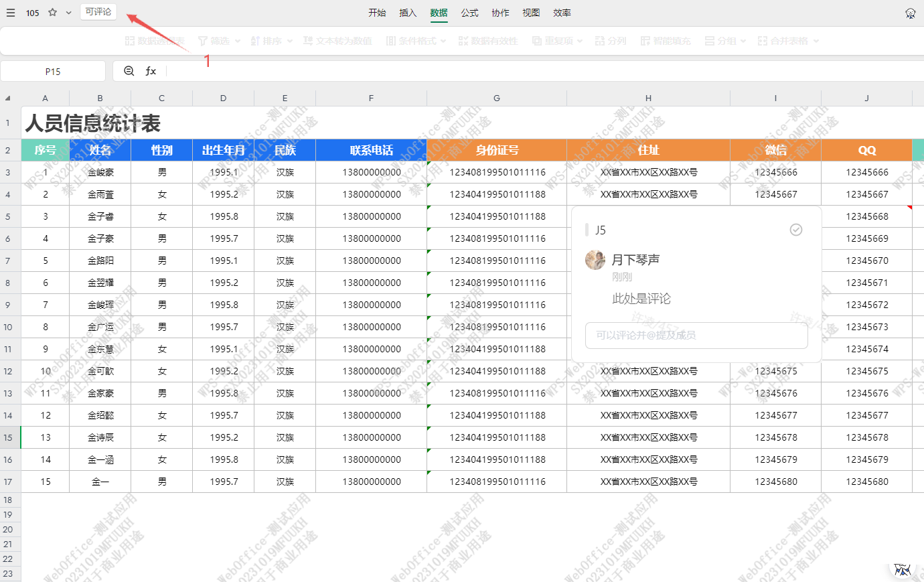
Task: Switch to the 插入 tab
Action: tap(408, 13)
